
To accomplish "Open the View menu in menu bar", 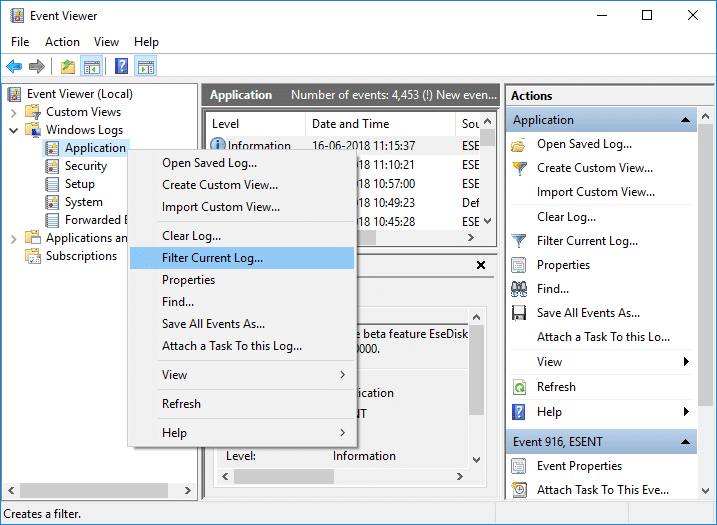I will [x=107, y=42].
